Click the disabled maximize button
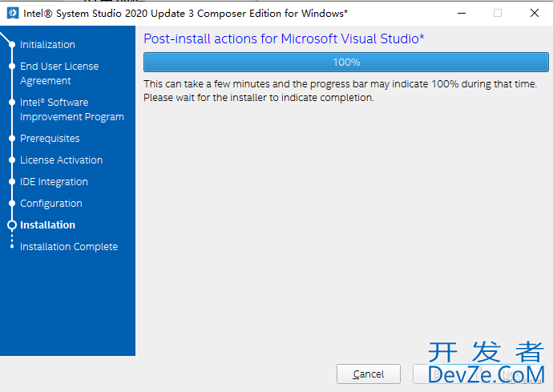Viewport: 553px width, 392px height. [498, 14]
